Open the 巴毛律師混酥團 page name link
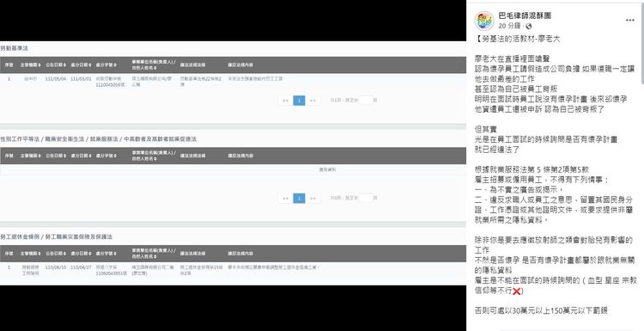The width and height of the screenshot is (644, 331). point(525,16)
